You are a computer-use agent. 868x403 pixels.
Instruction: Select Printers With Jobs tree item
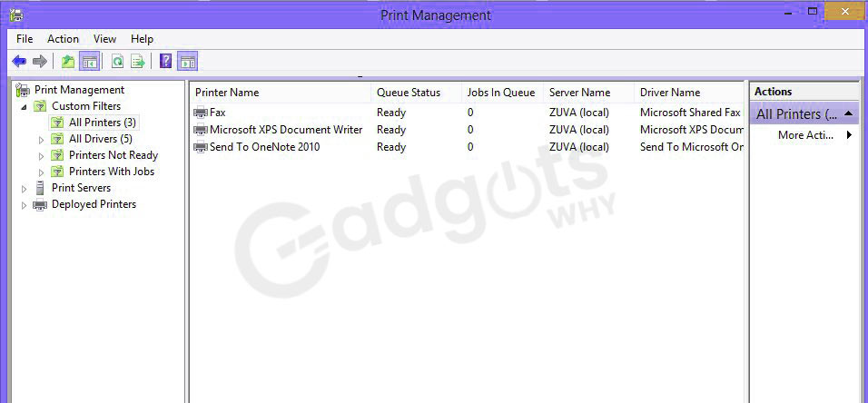112,171
